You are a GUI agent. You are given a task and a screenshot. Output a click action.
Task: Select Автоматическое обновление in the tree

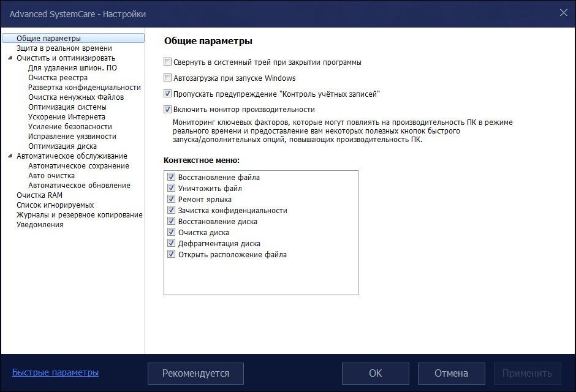[79, 186]
